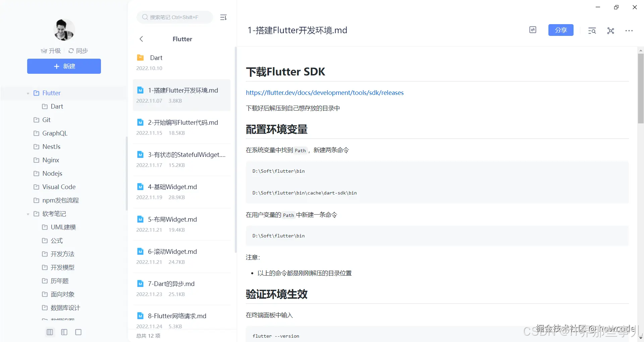The width and height of the screenshot is (644, 342).
Task: Open the 历年题 subfolder
Action: [59, 281]
